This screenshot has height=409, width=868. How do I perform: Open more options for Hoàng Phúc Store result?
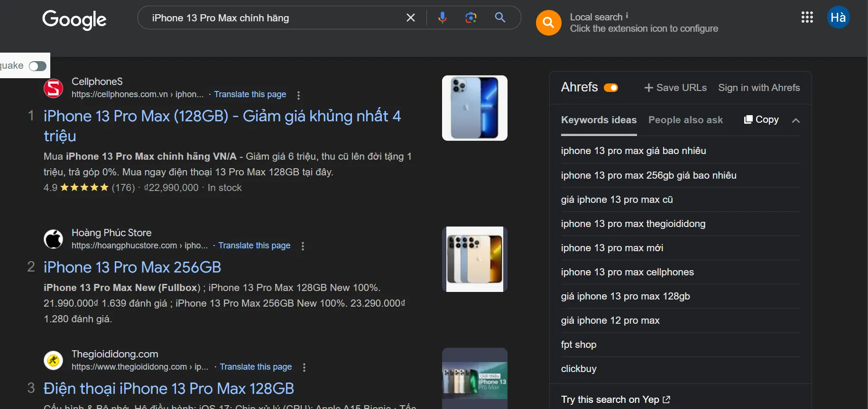[303, 246]
